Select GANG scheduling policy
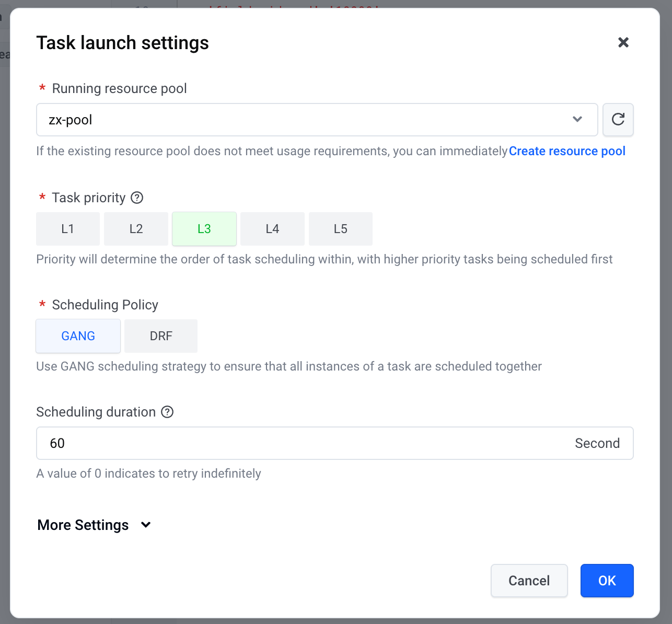 click(x=78, y=336)
